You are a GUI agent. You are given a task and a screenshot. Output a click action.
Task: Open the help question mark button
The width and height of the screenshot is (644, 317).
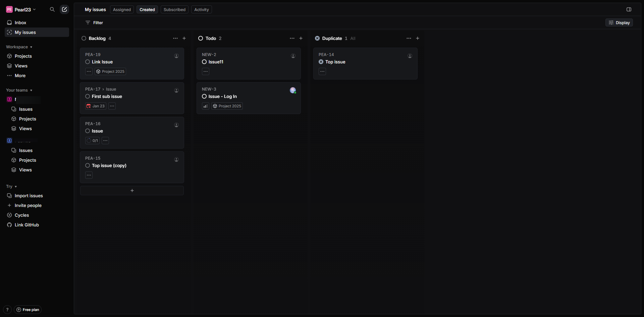(7, 310)
